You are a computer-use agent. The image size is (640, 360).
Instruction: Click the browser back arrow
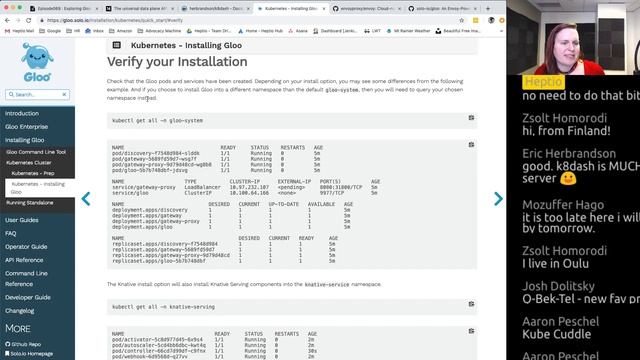point(7,20)
